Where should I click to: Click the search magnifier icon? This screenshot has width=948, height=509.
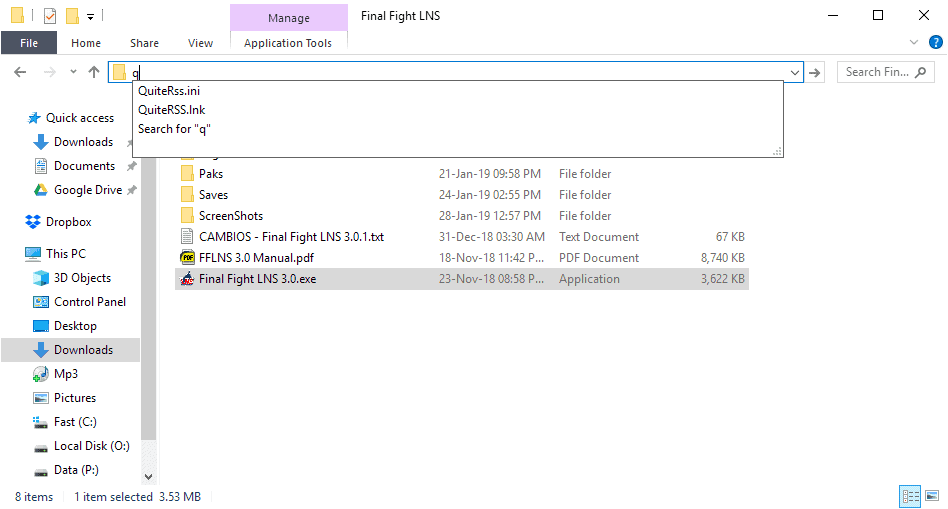point(920,72)
